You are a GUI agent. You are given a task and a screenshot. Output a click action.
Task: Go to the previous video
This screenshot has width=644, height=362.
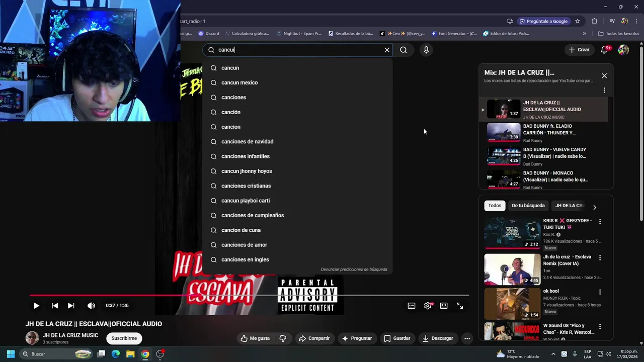pos(55,306)
